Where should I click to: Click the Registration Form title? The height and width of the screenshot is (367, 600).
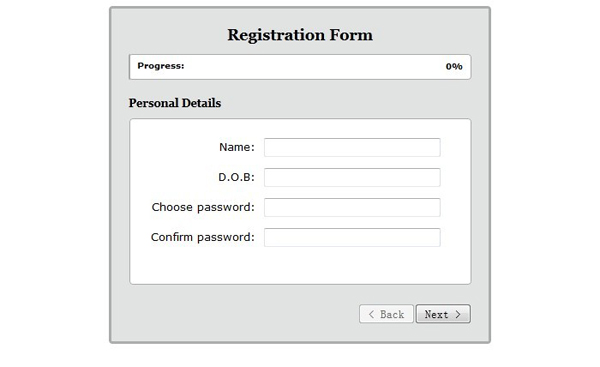[x=300, y=35]
